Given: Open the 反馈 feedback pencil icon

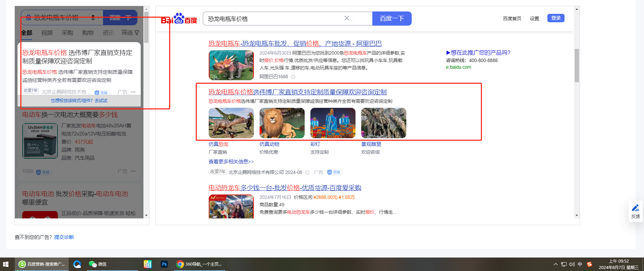Looking at the screenshot, I should pyautogui.click(x=635, y=211).
